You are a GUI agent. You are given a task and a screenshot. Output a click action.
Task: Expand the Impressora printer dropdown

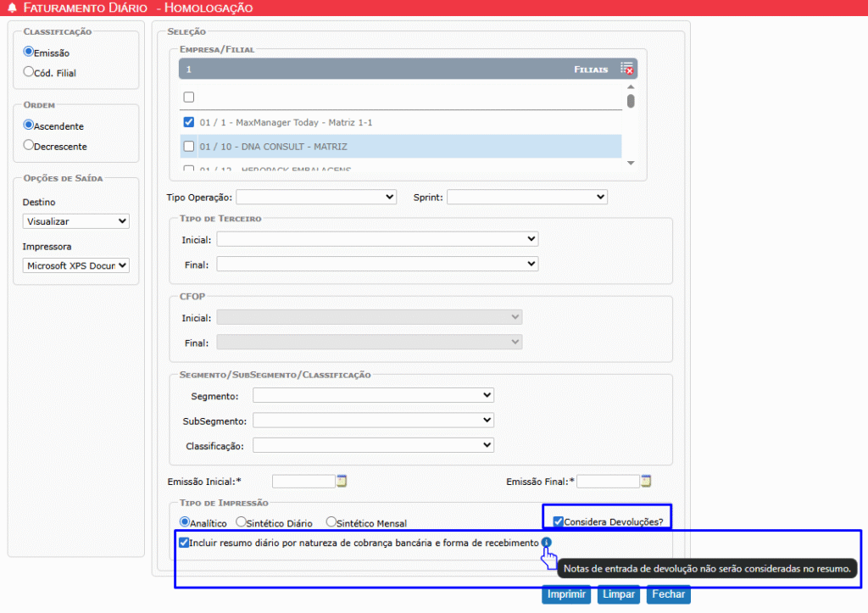click(x=76, y=265)
